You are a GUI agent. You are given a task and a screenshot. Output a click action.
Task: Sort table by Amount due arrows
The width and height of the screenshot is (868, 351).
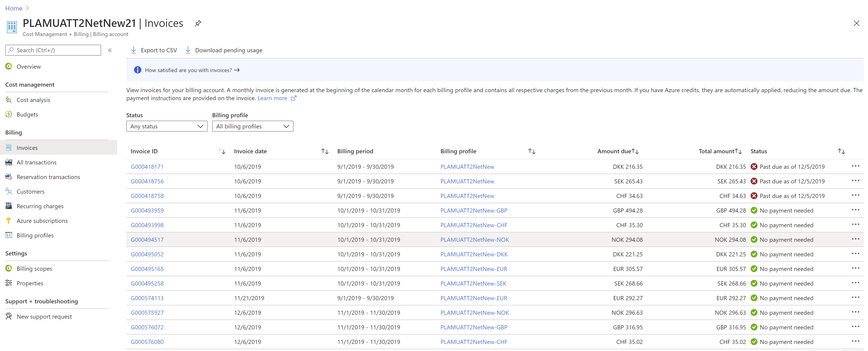635,151
